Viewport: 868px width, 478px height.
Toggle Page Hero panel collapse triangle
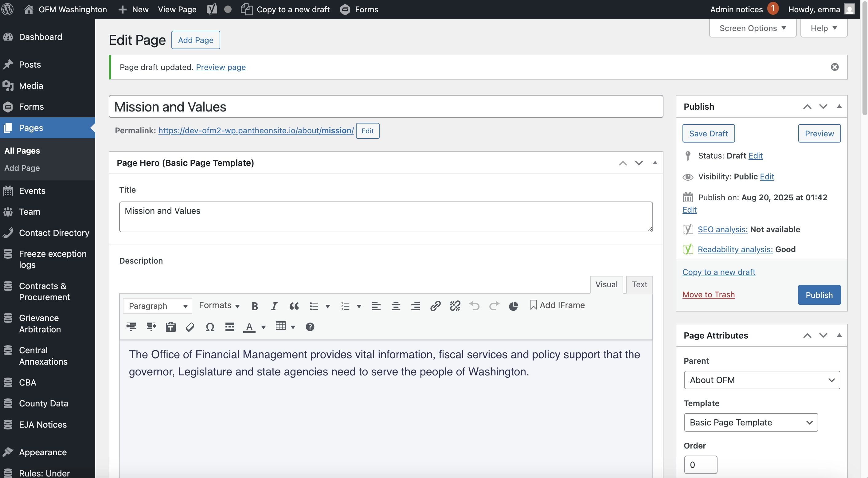[655, 163]
